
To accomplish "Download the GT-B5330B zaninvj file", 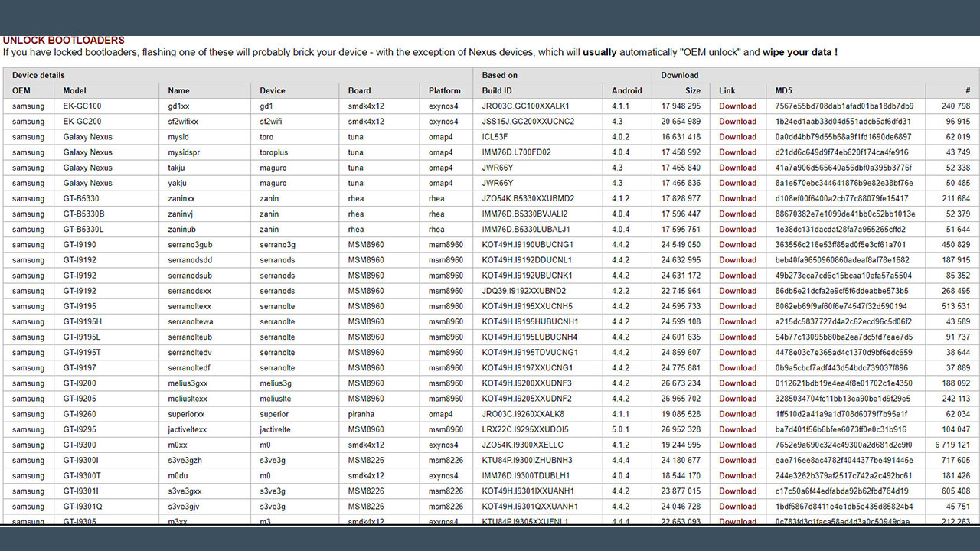I will [737, 214].
